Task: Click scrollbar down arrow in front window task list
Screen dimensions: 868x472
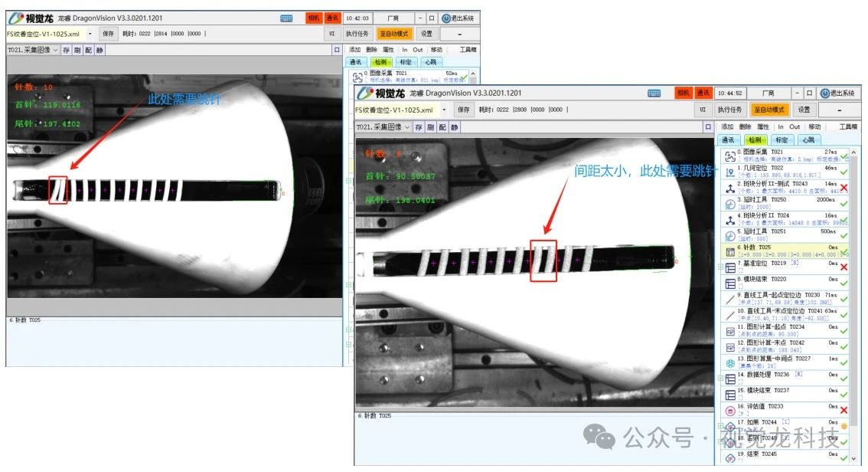Action: pos(853,460)
